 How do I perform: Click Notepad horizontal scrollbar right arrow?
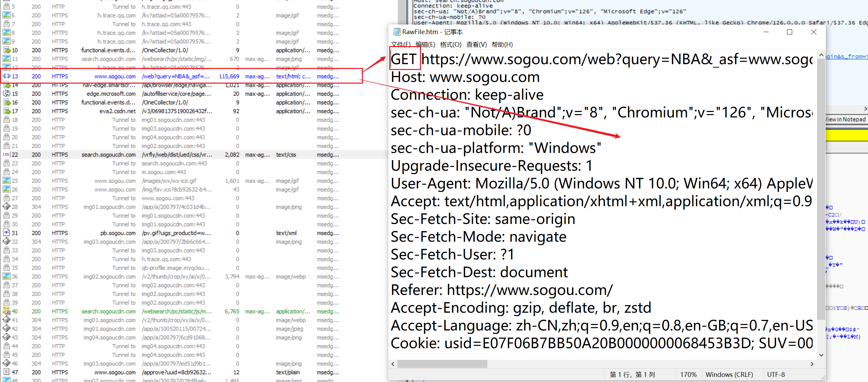tap(812, 364)
